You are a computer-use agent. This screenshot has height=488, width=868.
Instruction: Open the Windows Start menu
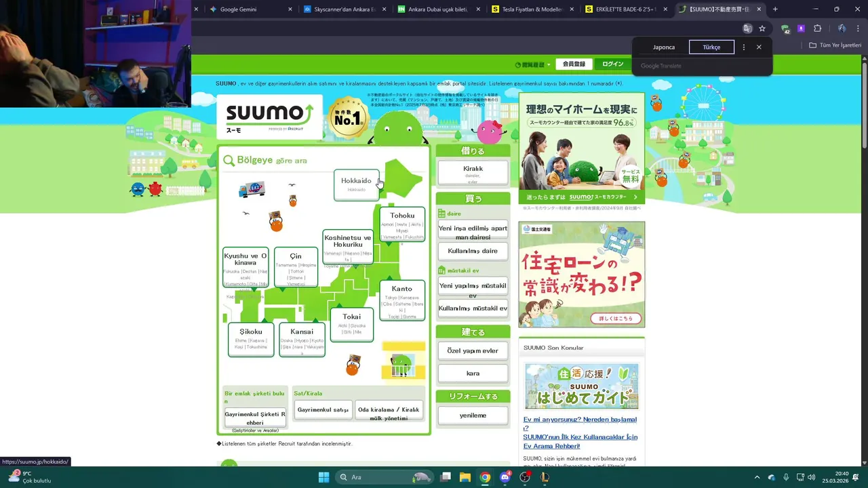[323, 477]
